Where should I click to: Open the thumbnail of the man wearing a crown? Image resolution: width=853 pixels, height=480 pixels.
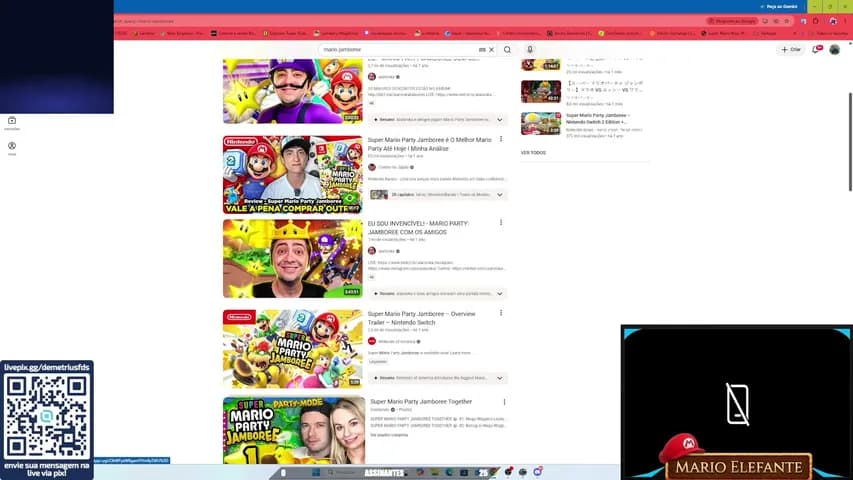[293, 259]
